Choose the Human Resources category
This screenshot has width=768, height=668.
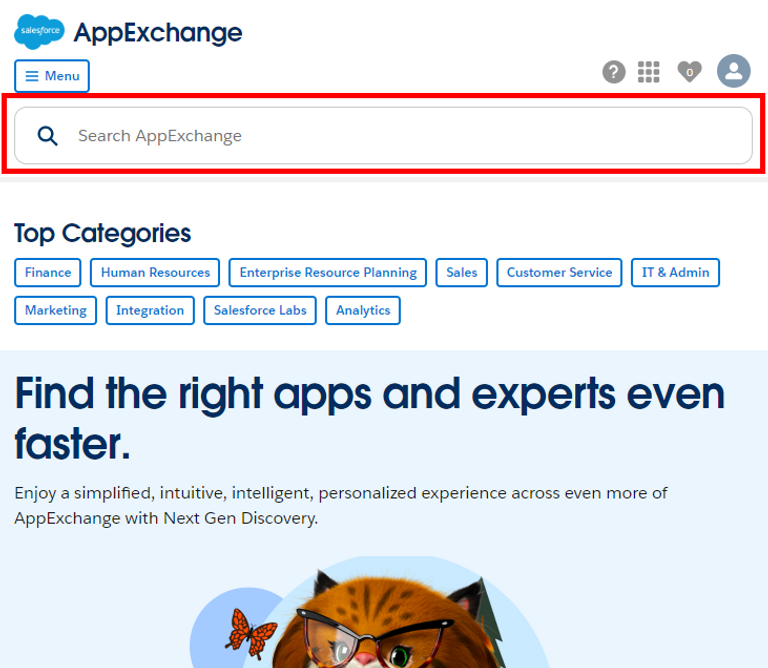click(155, 272)
